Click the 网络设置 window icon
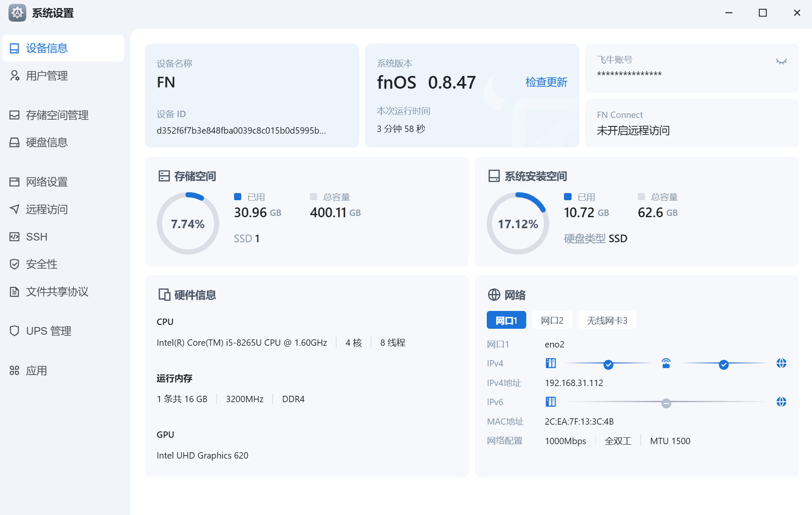The image size is (812, 515). pyautogui.click(x=14, y=182)
